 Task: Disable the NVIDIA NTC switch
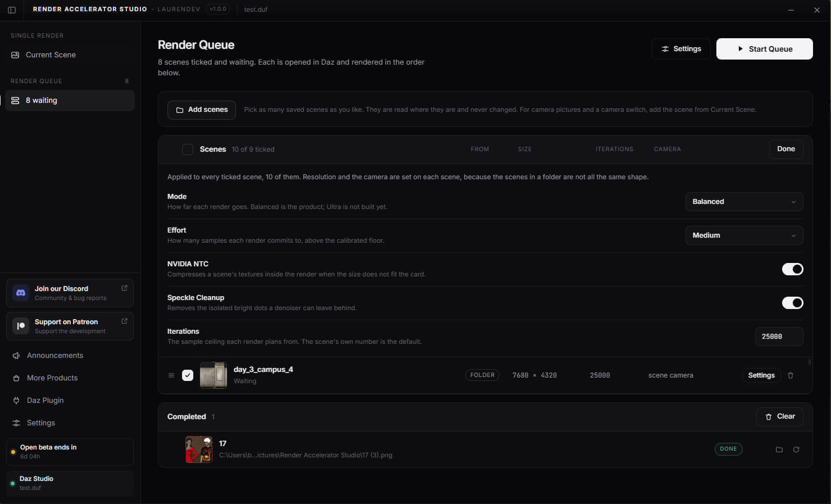pyautogui.click(x=792, y=269)
